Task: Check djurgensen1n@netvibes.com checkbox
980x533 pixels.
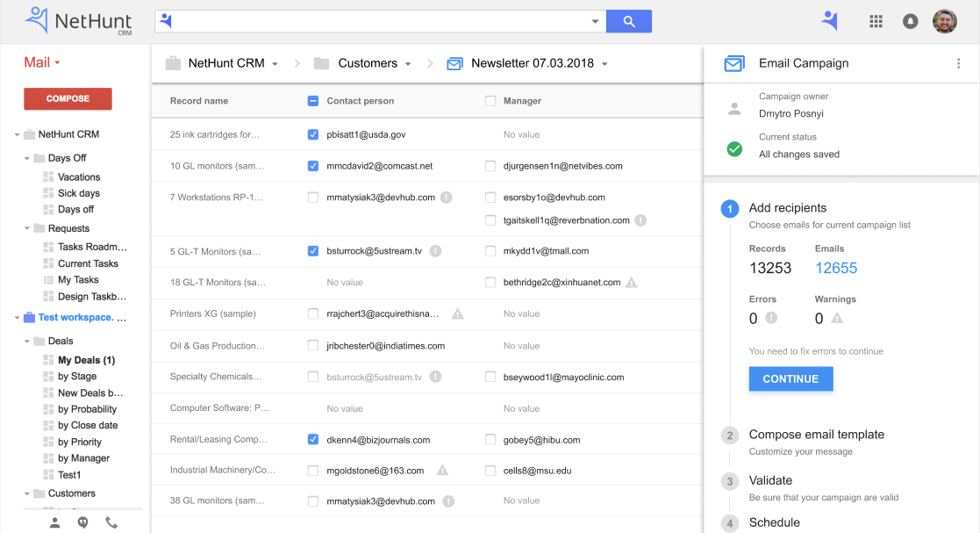Action: pyautogui.click(x=490, y=166)
